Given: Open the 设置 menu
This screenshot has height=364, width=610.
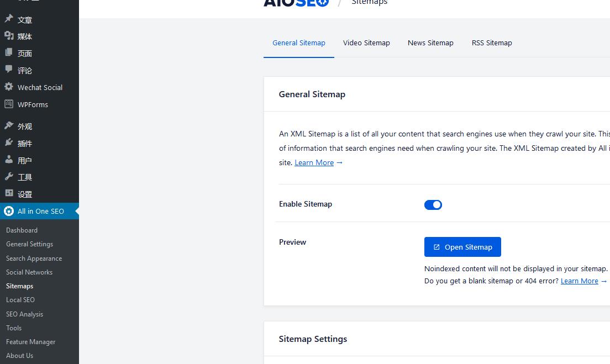Looking at the screenshot, I should (39, 194).
